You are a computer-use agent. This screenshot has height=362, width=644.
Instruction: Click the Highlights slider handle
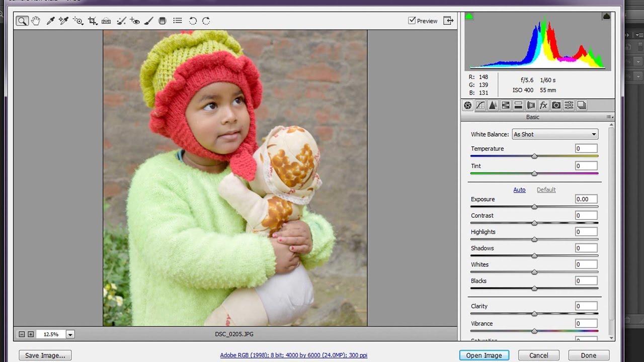coord(534,239)
